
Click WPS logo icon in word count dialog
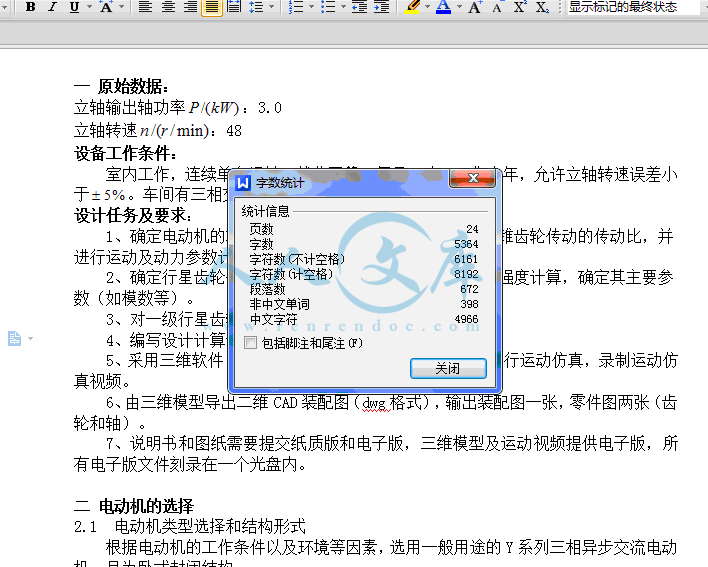pos(243,183)
